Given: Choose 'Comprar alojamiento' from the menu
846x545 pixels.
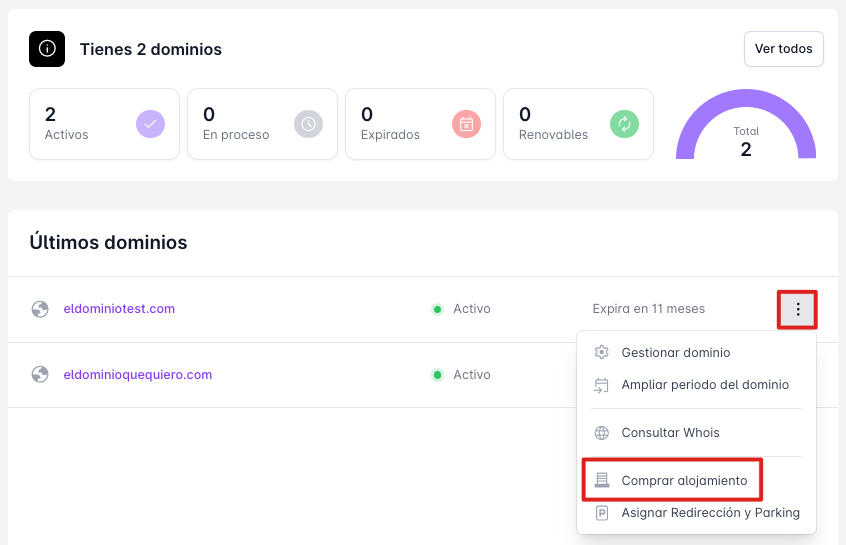Looking at the screenshot, I should [684, 481].
